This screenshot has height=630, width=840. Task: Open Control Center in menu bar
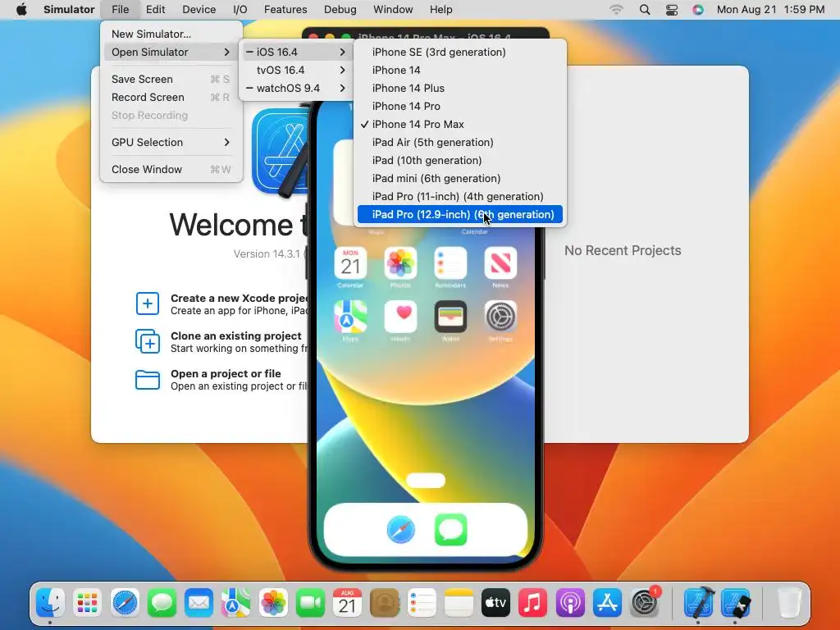point(671,10)
